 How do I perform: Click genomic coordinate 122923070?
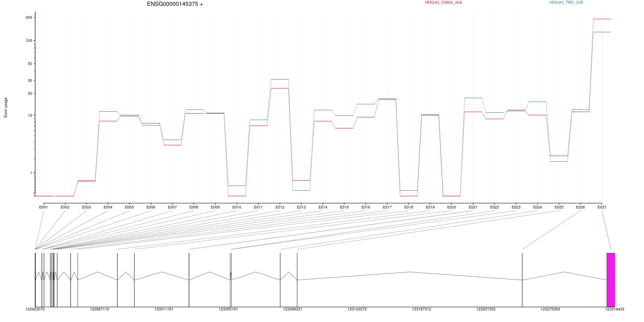click(x=35, y=309)
